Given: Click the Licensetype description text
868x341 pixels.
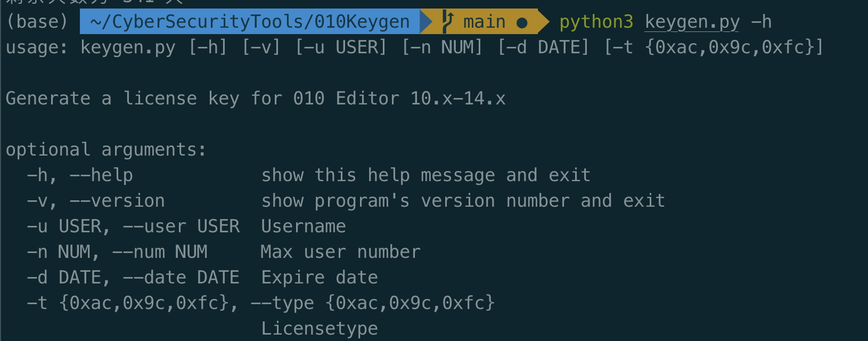Looking at the screenshot, I should pyautogui.click(x=320, y=329).
